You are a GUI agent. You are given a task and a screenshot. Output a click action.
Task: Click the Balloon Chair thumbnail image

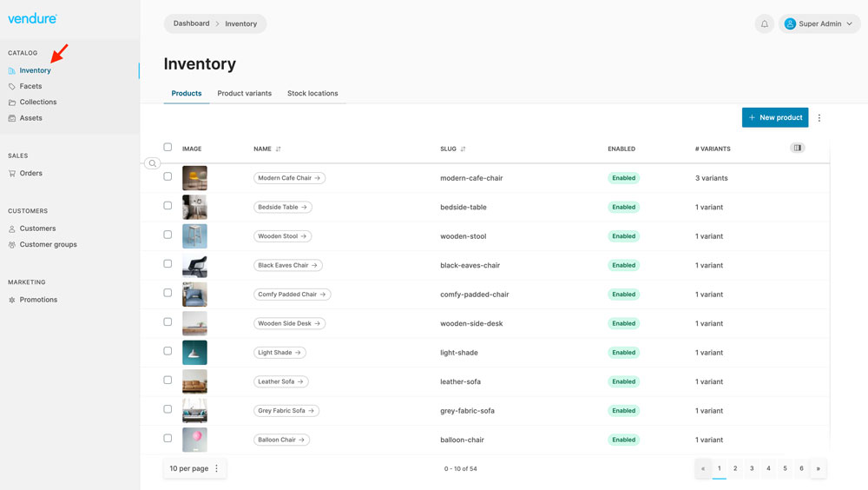click(x=194, y=440)
